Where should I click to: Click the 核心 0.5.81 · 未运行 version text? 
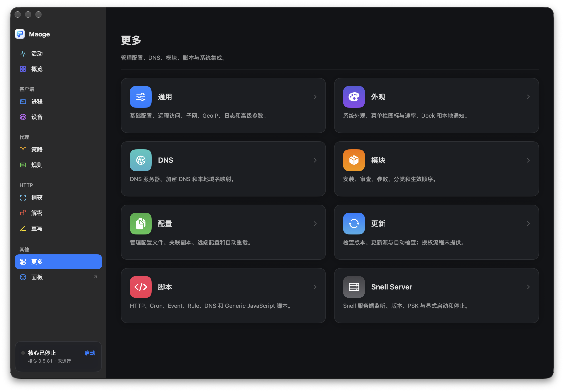pos(49,361)
